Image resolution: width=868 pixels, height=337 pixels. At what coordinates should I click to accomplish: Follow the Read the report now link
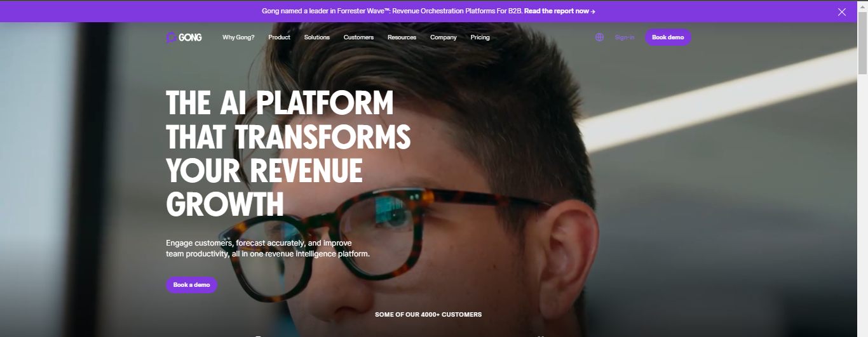coord(559,11)
